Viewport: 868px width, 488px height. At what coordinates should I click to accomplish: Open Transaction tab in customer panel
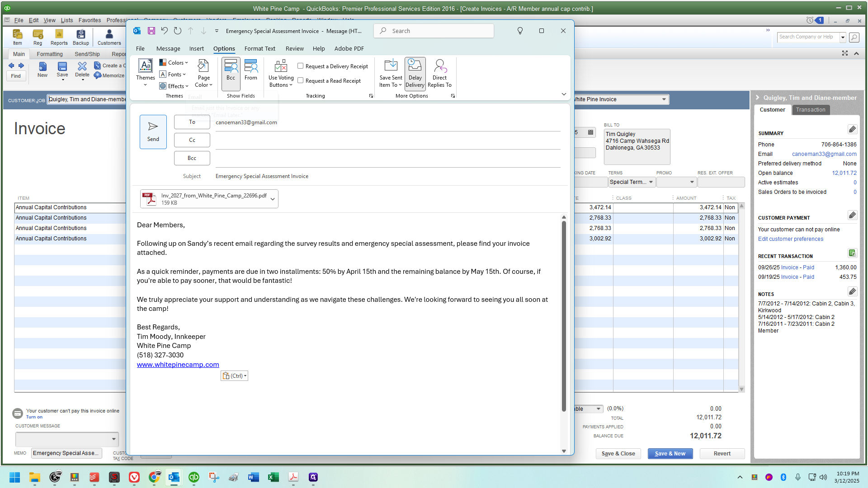click(x=810, y=110)
